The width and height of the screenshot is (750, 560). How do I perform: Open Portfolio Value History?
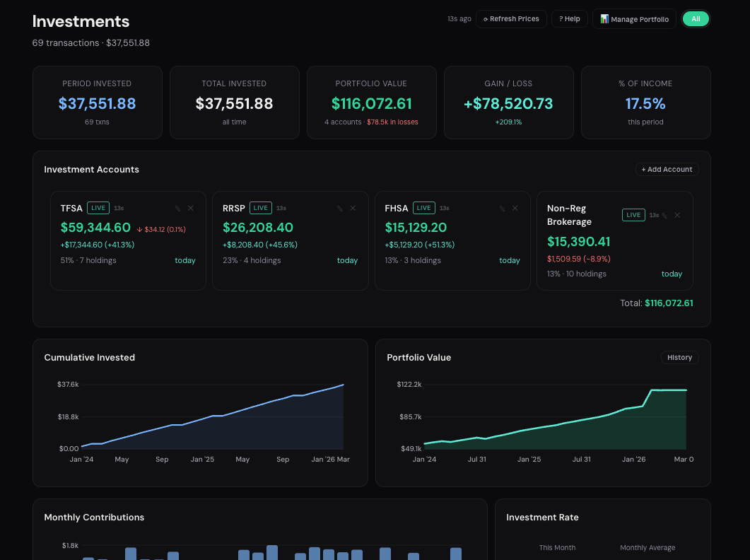coord(679,358)
